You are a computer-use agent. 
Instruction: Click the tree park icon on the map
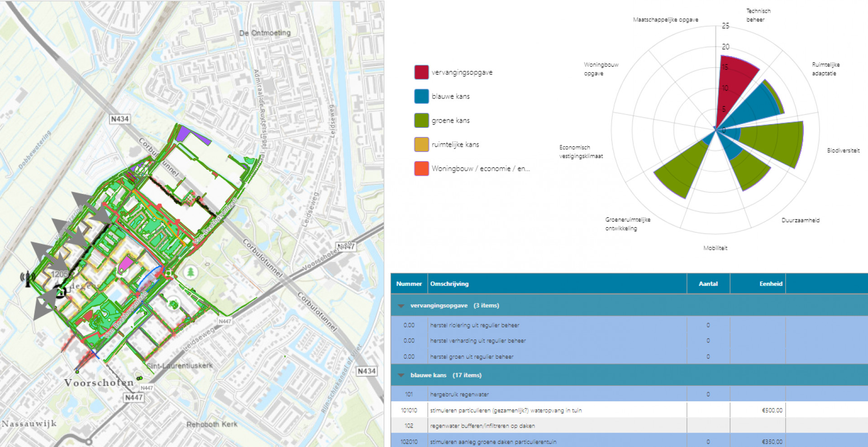point(191,273)
